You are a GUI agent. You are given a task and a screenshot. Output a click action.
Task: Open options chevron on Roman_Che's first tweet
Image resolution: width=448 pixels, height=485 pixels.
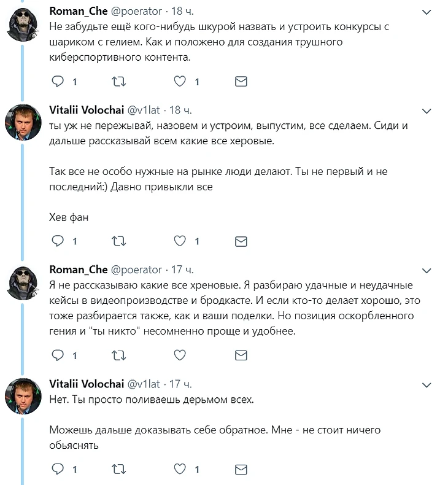[428, 12]
